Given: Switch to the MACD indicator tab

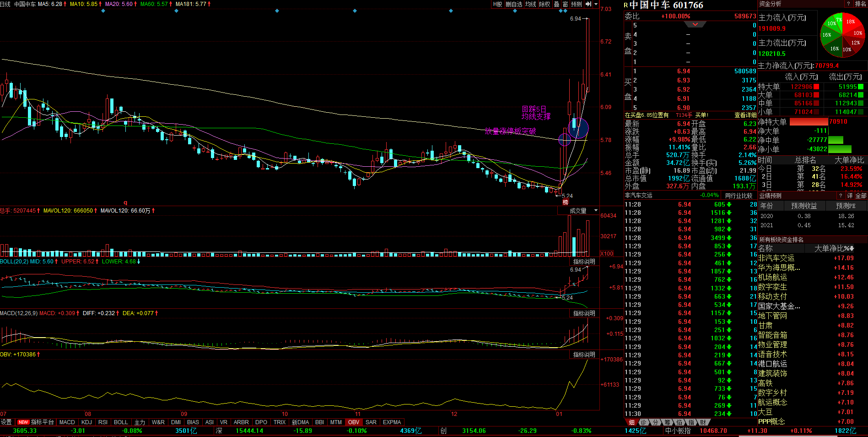Looking at the screenshot, I should pyautogui.click(x=67, y=422).
